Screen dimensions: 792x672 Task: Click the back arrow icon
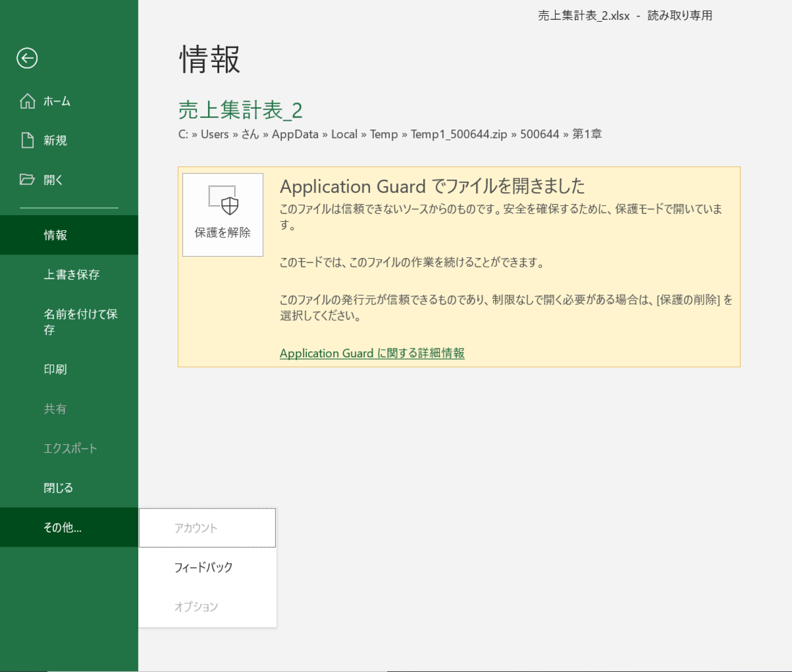tap(27, 58)
